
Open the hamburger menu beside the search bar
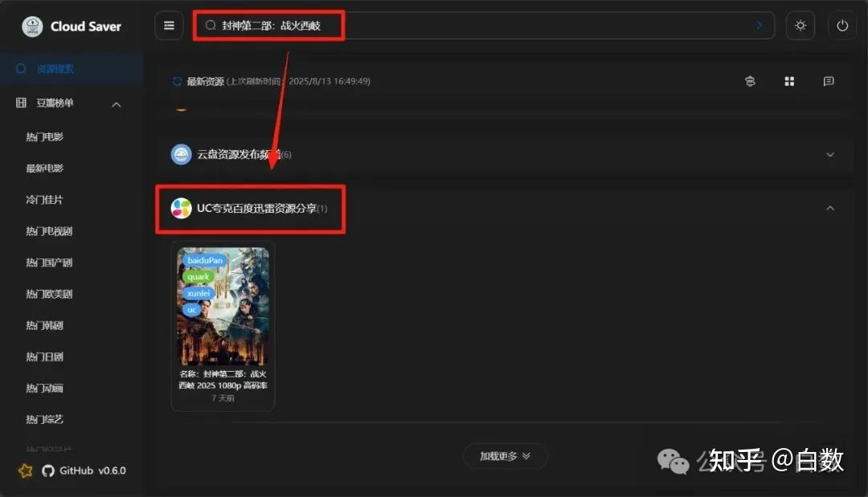click(x=169, y=25)
